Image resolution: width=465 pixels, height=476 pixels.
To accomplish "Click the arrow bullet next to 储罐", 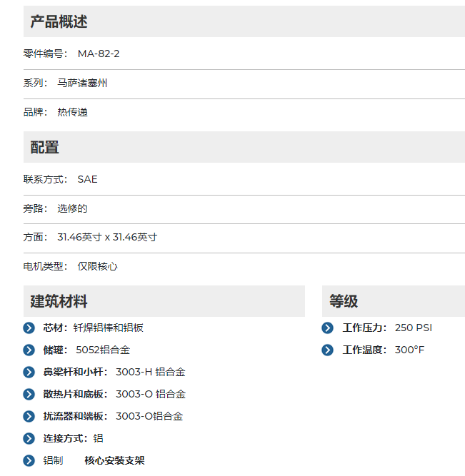I will [29, 350].
